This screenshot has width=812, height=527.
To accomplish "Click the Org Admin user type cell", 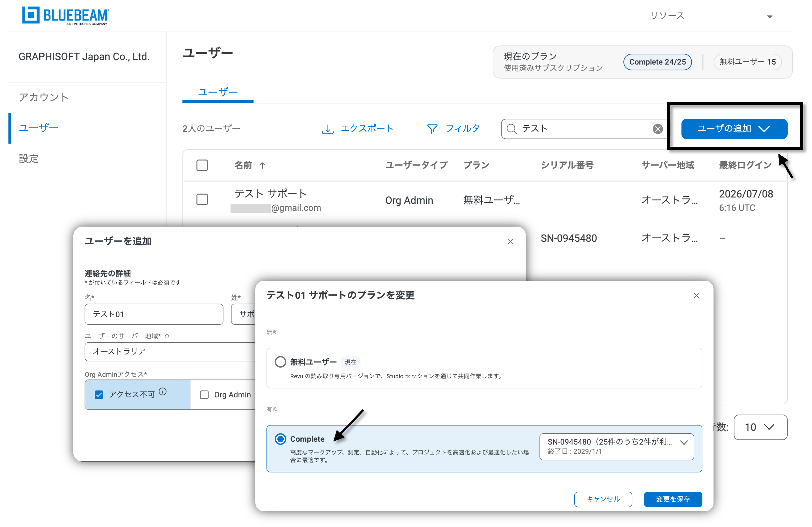I will 409,201.
